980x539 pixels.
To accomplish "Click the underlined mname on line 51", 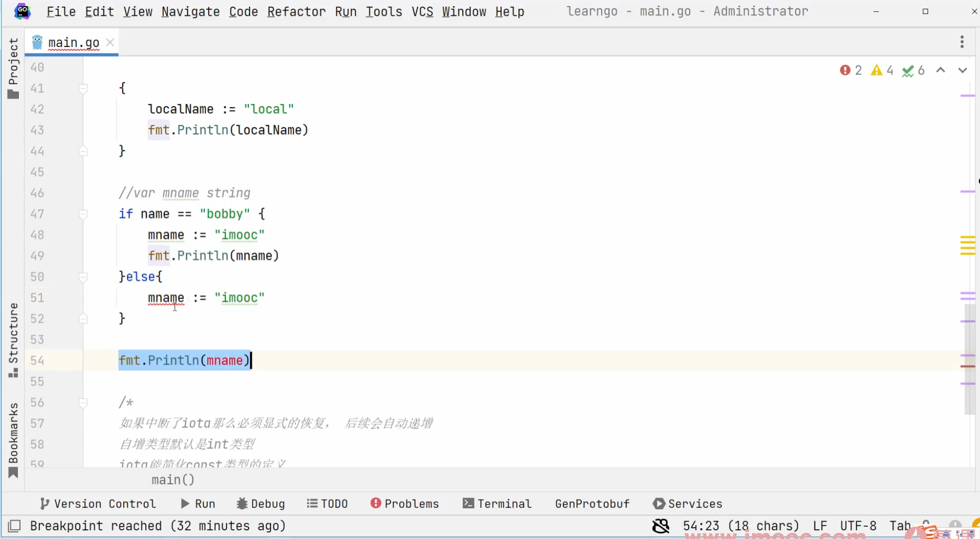I will coord(166,298).
